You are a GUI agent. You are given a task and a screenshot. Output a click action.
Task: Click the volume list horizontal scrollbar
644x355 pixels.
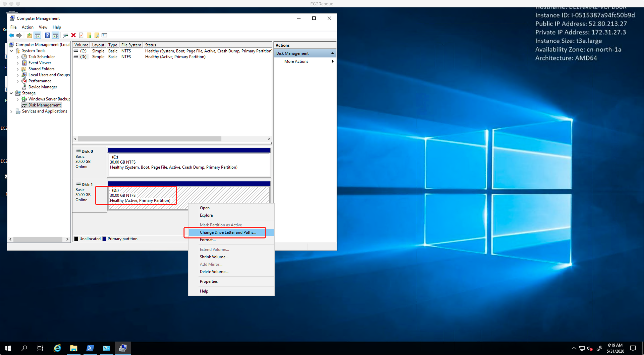[150, 139]
